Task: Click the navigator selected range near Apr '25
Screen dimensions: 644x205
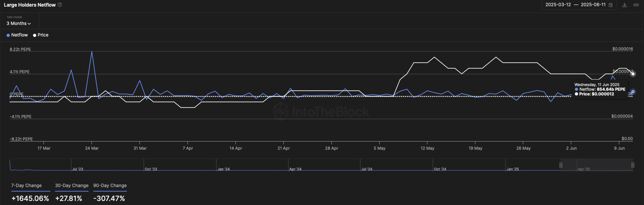Action: pyautogui.click(x=597, y=165)
